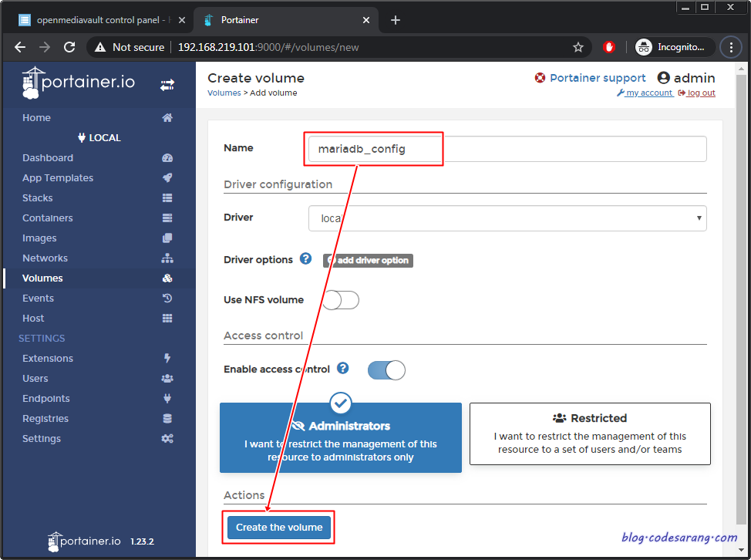
Task: Go back with the browser back arrow
Action: click(20, 47)
